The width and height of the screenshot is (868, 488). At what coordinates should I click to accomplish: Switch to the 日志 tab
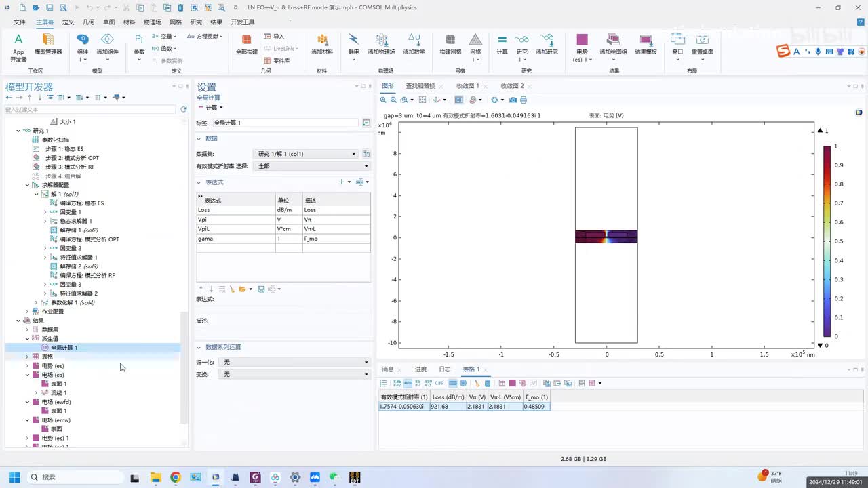click(x=444, y=369)
